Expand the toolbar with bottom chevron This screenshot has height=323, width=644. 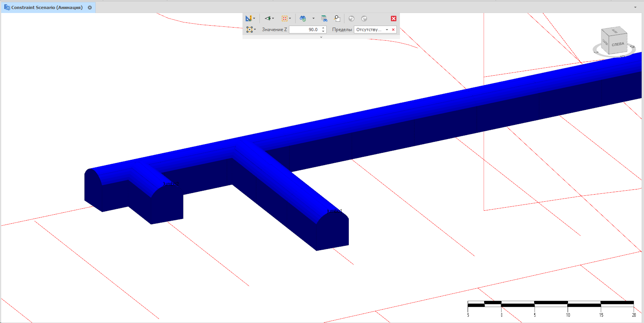pyautogui.click(x=321, y=37)
